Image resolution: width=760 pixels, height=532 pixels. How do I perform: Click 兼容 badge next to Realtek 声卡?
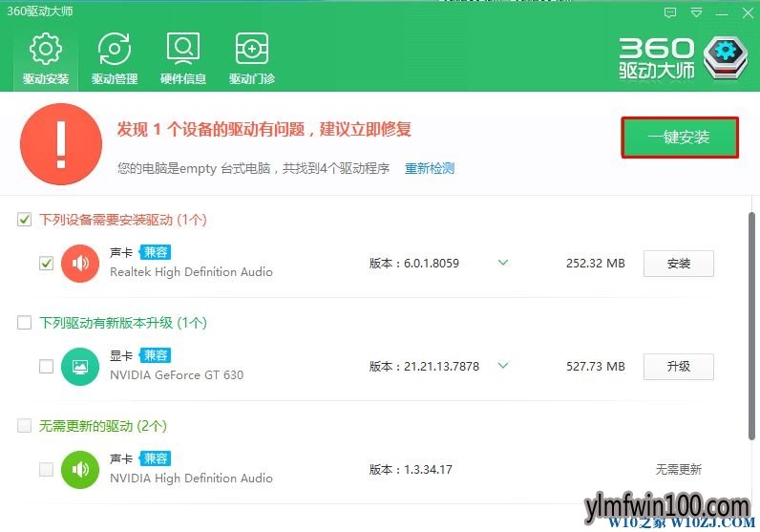tap(155, 252)
